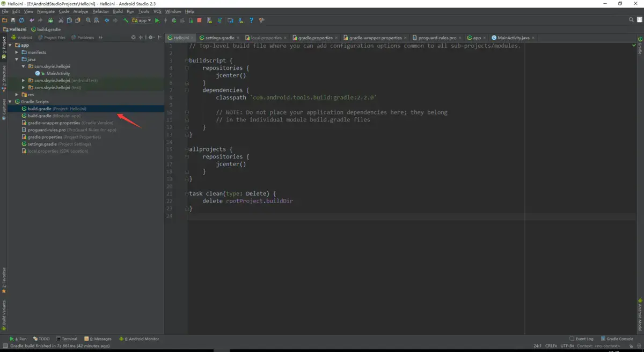This screenshot has height=352, width=644.
Task: Open the app run configuration dropdown
Action: (142, 20)
